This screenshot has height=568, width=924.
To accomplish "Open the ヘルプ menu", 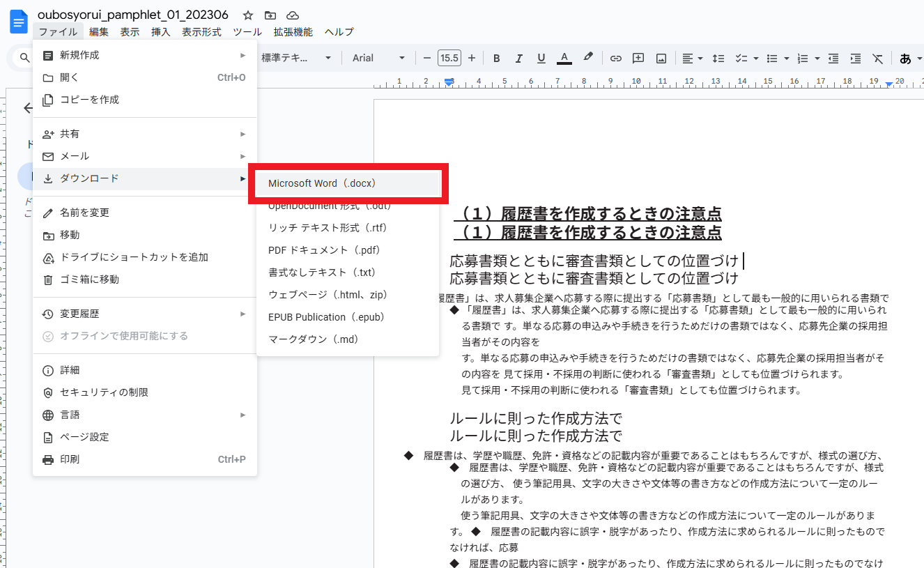I will [x=339, y=31].
